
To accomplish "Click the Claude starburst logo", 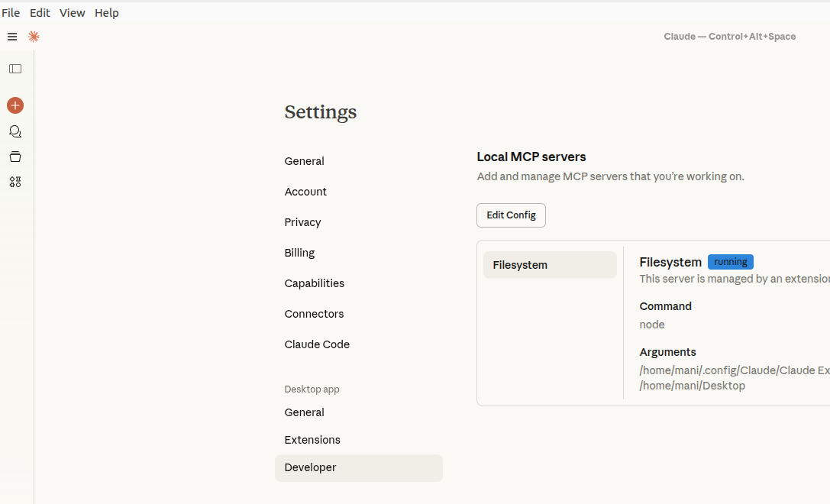I will 34,36.
